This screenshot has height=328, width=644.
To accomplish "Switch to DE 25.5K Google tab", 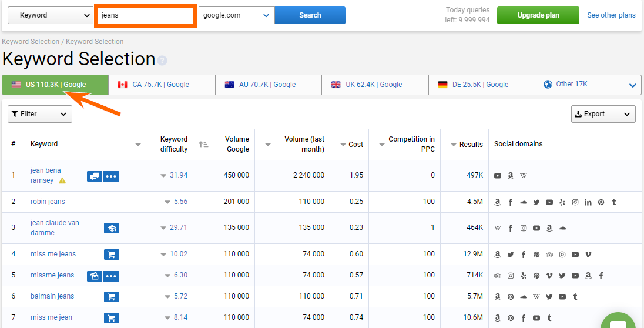I will (x=481, y=85).
